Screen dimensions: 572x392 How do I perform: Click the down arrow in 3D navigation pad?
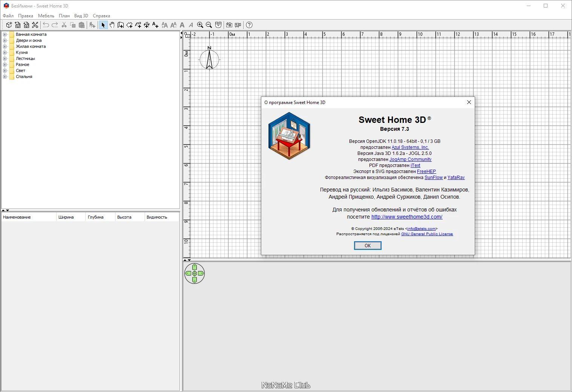pos(195,280)
